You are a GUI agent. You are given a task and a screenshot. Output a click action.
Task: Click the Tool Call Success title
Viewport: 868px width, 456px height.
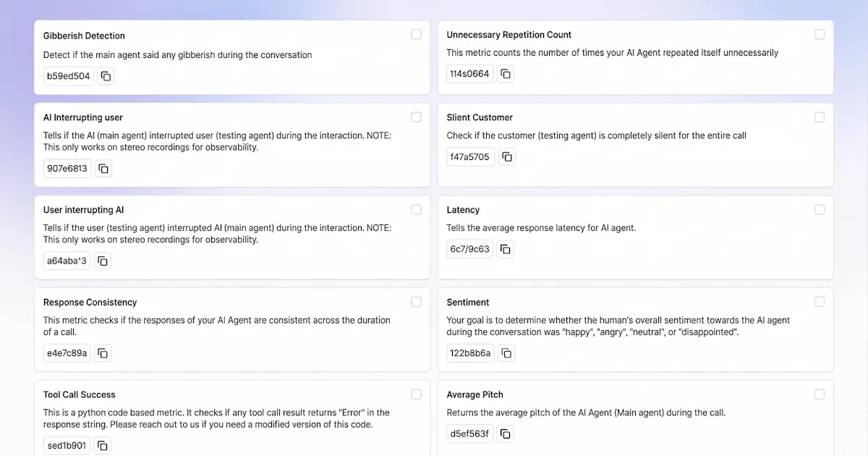[x=80, y=394]
